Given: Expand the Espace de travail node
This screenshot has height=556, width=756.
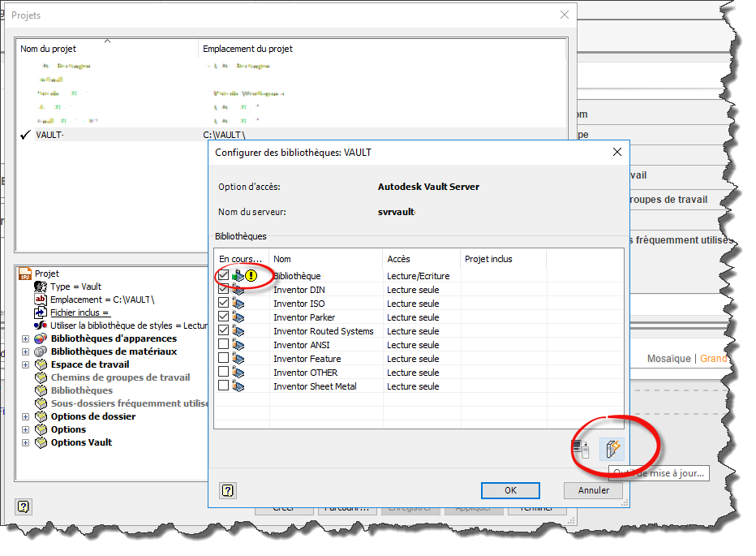Looking at the screenshot, I should coord(25,364).
